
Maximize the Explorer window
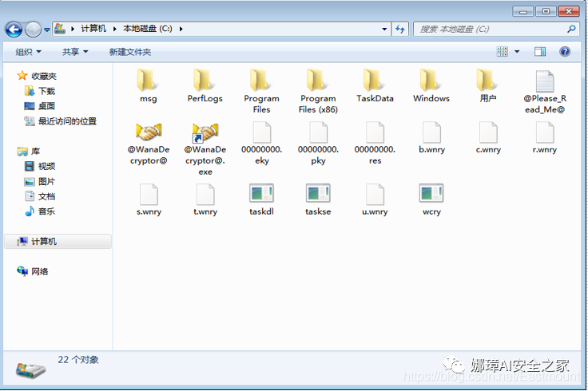coord(546,11)
